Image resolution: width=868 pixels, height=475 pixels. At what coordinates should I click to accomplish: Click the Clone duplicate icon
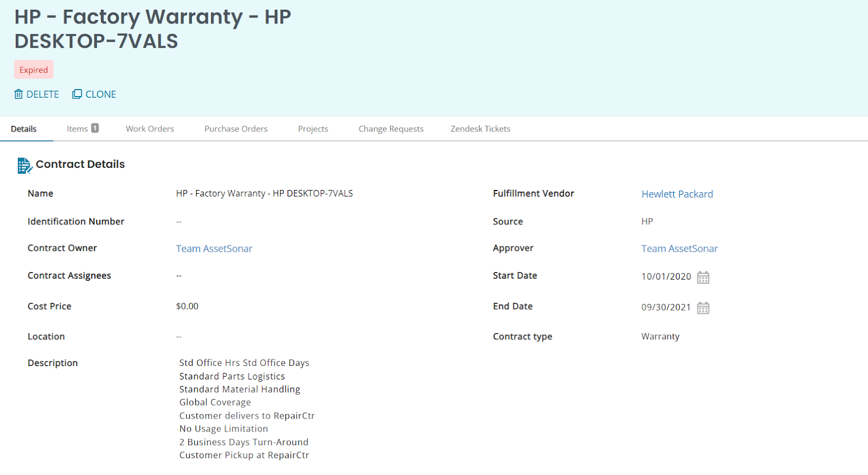[x=77, y=94]
